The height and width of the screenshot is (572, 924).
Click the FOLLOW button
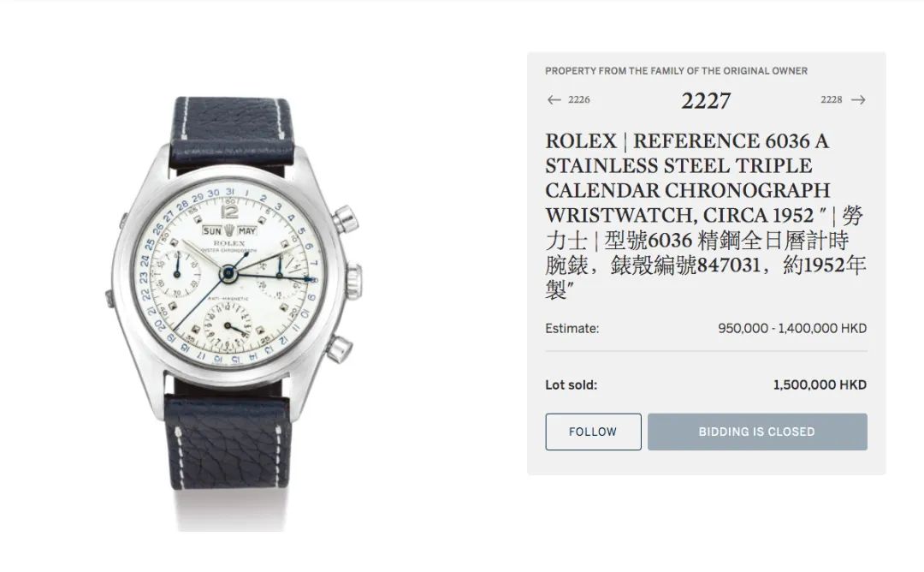click(593, 432)
